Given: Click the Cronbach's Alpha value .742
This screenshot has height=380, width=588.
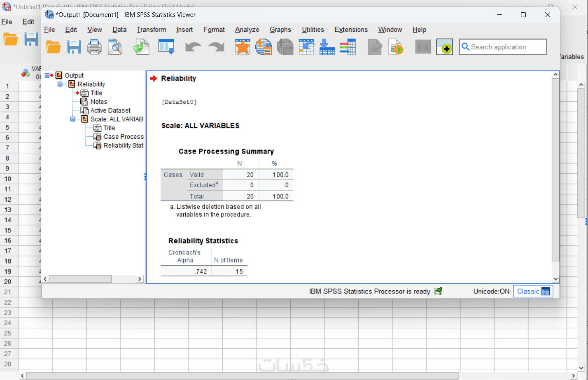Looking at the screenshot, I should click(201, 271).
